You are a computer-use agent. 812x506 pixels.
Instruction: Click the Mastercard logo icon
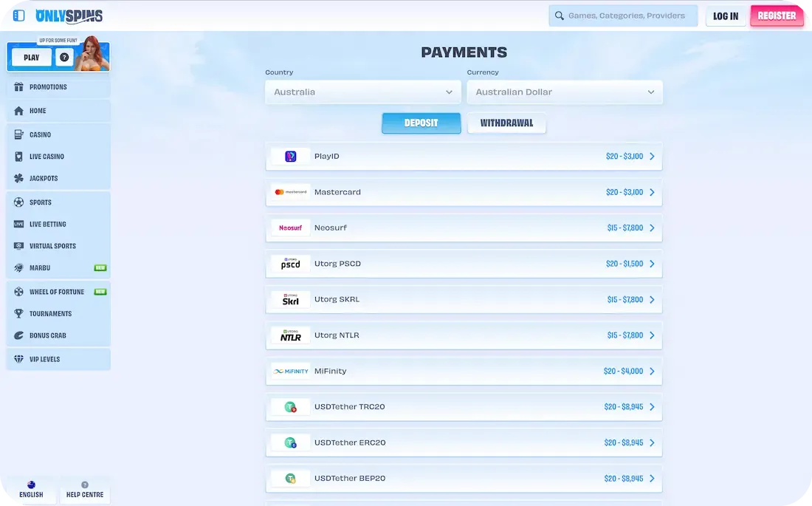(x=291, y=192)
